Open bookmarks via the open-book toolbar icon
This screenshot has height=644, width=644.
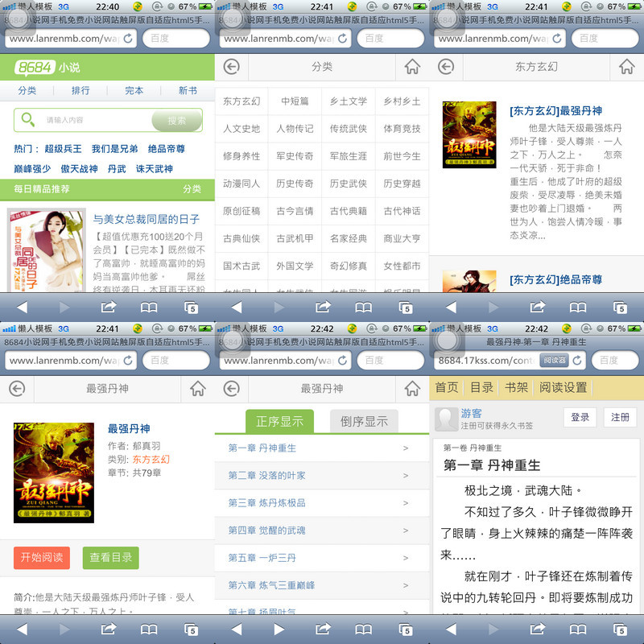click(x=149, y=308)
